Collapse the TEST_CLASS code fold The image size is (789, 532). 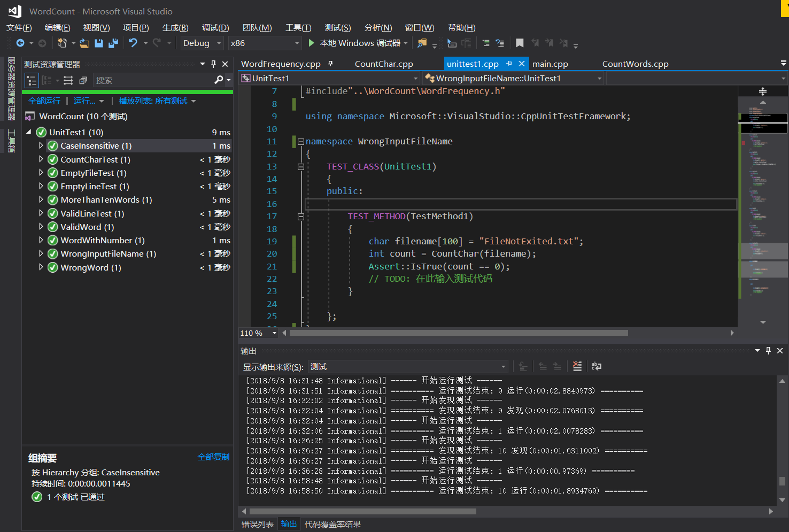301,167
